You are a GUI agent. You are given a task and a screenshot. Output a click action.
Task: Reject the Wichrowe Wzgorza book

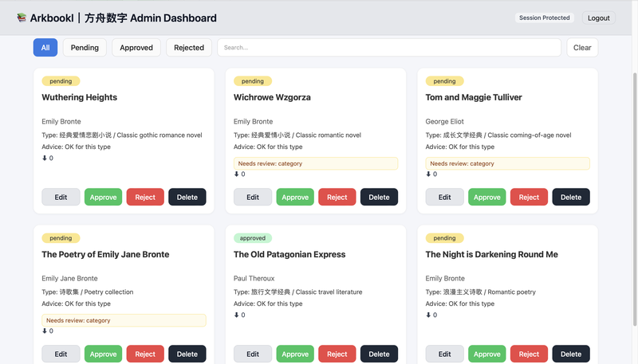click(337, 197)
